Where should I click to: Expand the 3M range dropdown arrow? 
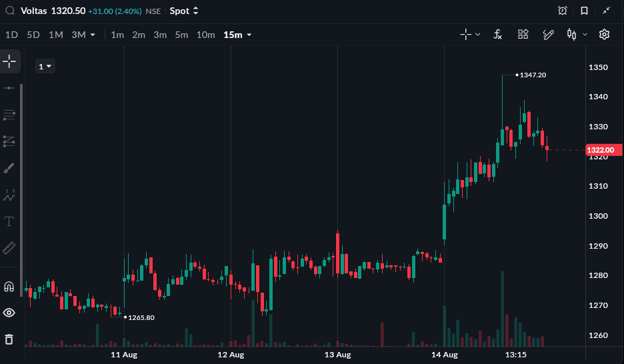93,35
